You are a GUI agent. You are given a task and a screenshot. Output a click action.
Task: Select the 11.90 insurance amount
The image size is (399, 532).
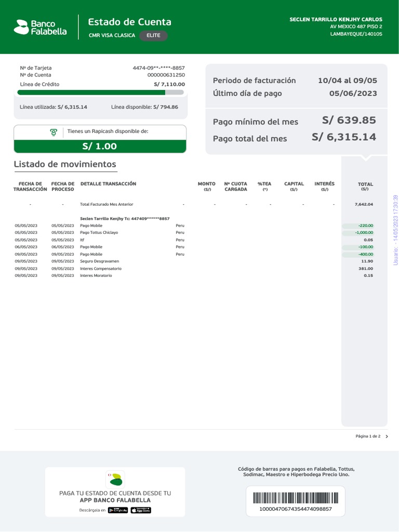[367, 261]
